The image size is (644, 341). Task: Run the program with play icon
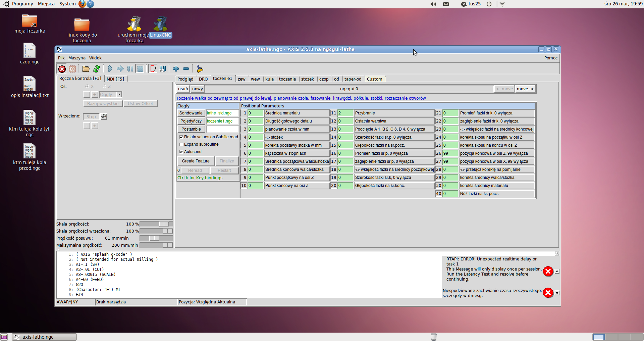[110, 69]
